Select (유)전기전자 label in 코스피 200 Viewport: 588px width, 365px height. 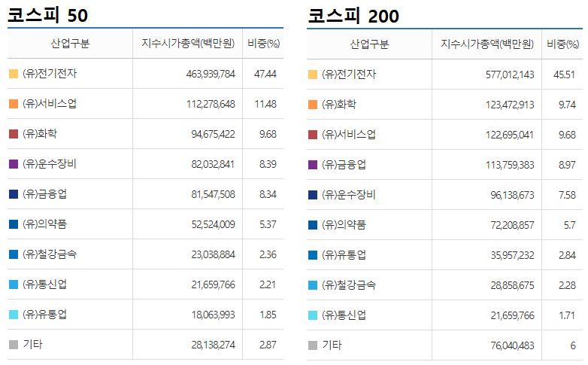coord(349,75)
